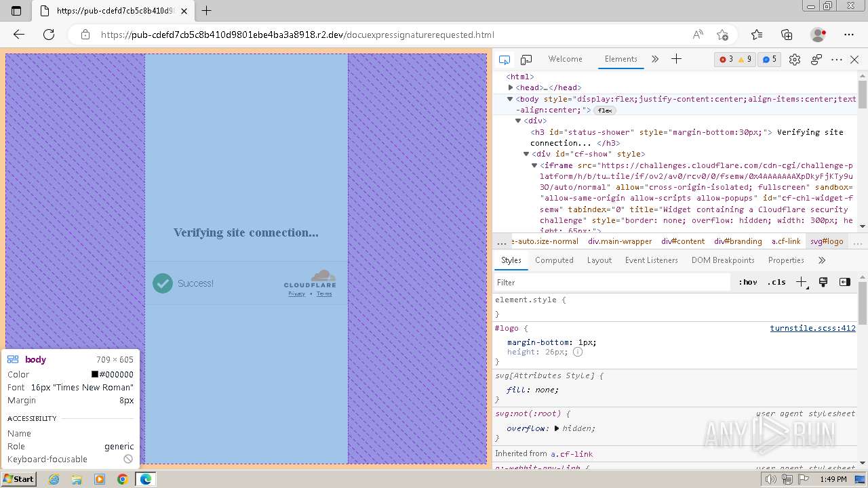The image size is (868, 488).
Task: Click black color swatch in body tooltip
Action: tap(95, 374)
